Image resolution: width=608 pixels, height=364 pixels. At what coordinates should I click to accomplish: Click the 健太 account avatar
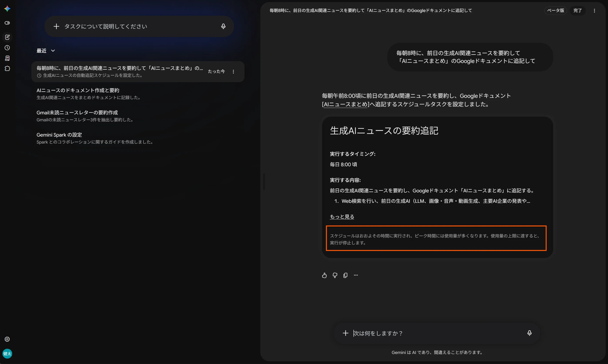7,354
